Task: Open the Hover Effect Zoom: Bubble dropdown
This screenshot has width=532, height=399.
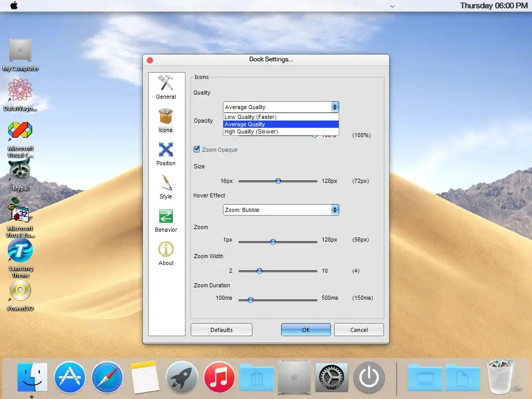Action: pos(281,210)
